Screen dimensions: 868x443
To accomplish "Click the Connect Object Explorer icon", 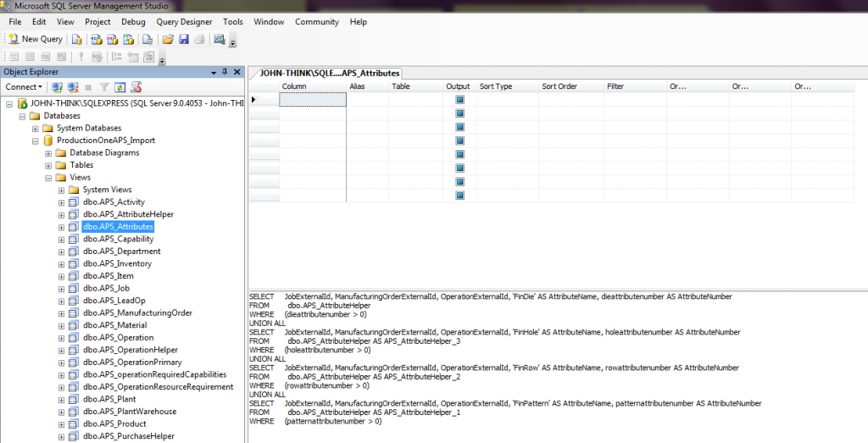I will coord(57,86).
